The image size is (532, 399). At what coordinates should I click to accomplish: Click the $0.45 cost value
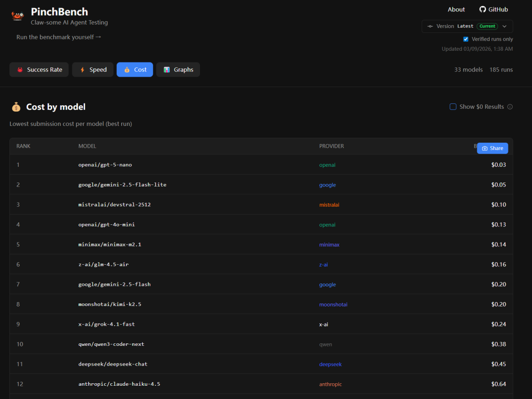499,364
